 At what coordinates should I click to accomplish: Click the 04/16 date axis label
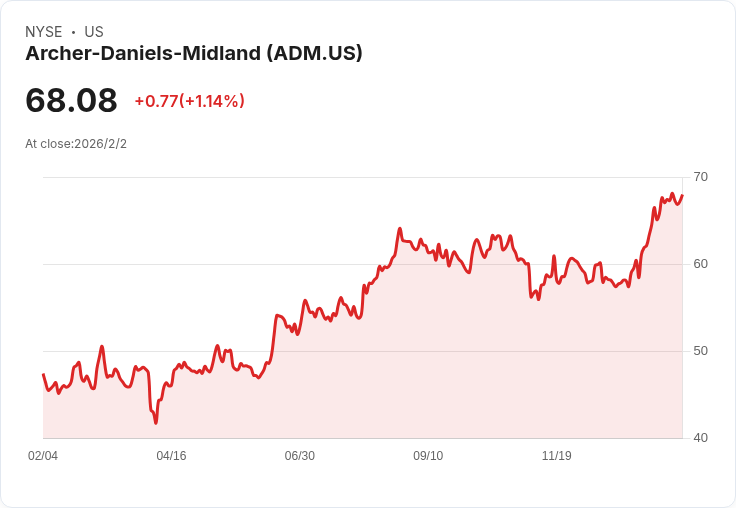pyautogui.click(x=171, y=456)
